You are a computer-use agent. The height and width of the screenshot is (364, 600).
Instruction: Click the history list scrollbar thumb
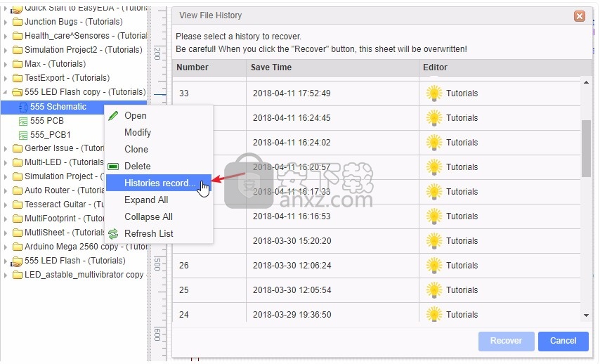(586, 148)
